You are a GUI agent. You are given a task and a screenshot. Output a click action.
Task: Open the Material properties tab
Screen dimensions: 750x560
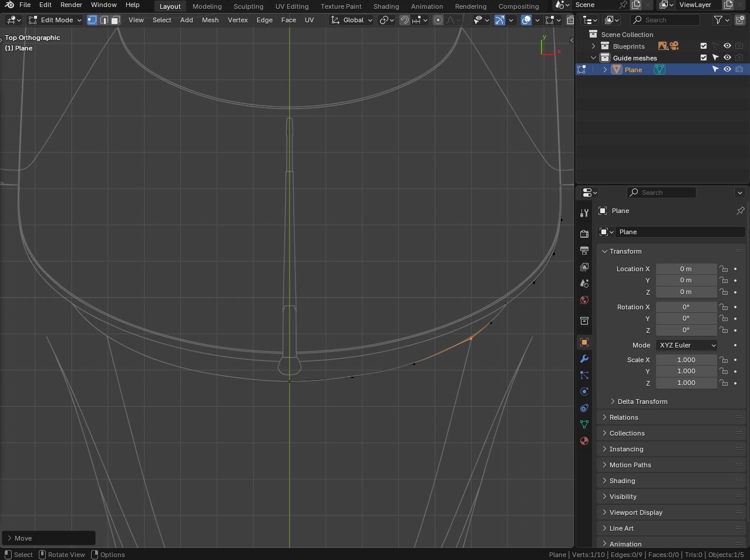(584, 441)
